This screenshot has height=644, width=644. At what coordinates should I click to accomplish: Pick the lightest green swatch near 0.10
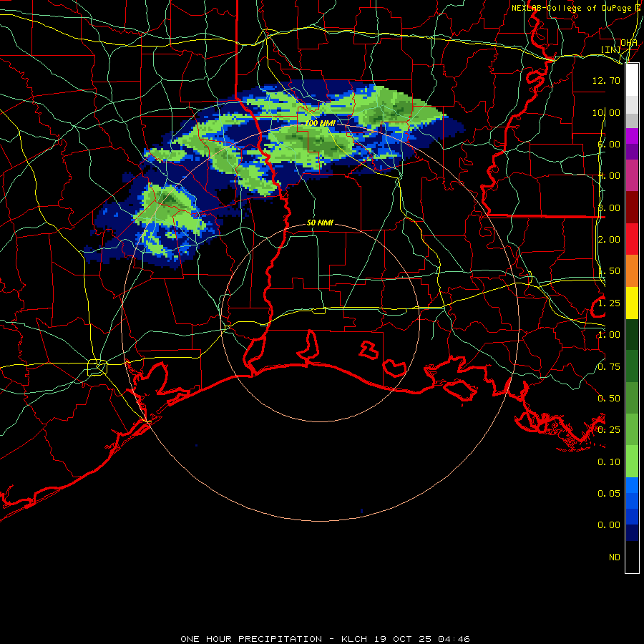click(632, 462)
